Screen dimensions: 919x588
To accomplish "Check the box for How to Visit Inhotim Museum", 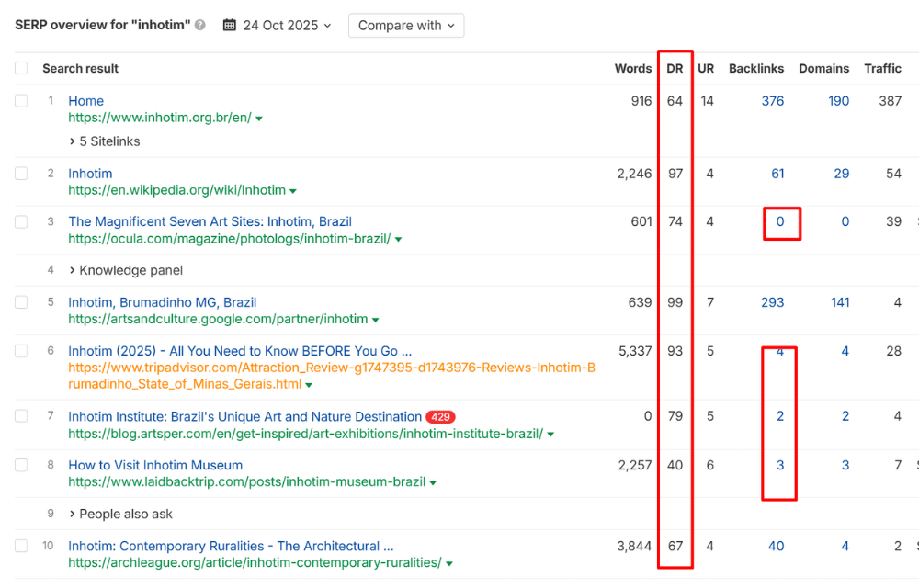I will tap(21, 465).
